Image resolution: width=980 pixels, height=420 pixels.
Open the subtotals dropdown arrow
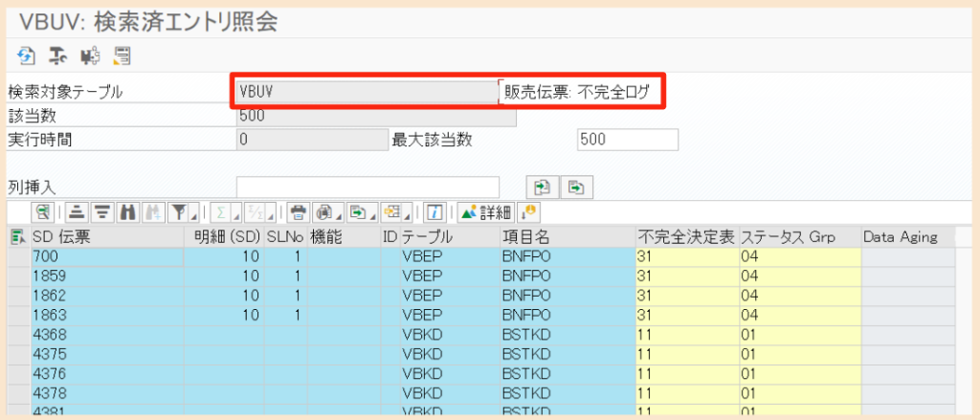coord(271,216)
